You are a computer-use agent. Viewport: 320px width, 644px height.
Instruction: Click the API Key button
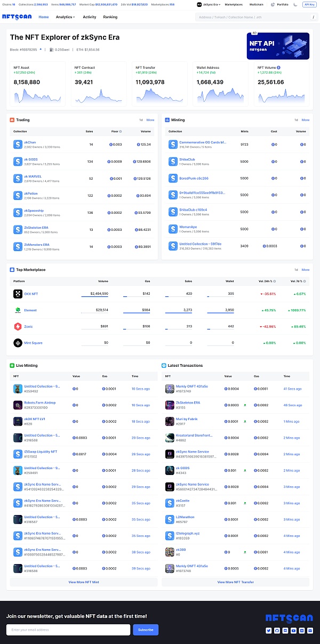[309, 4]
